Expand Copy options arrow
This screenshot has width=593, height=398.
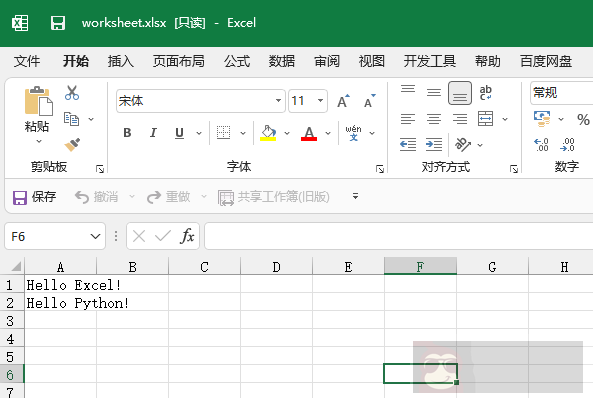point(91,119)
